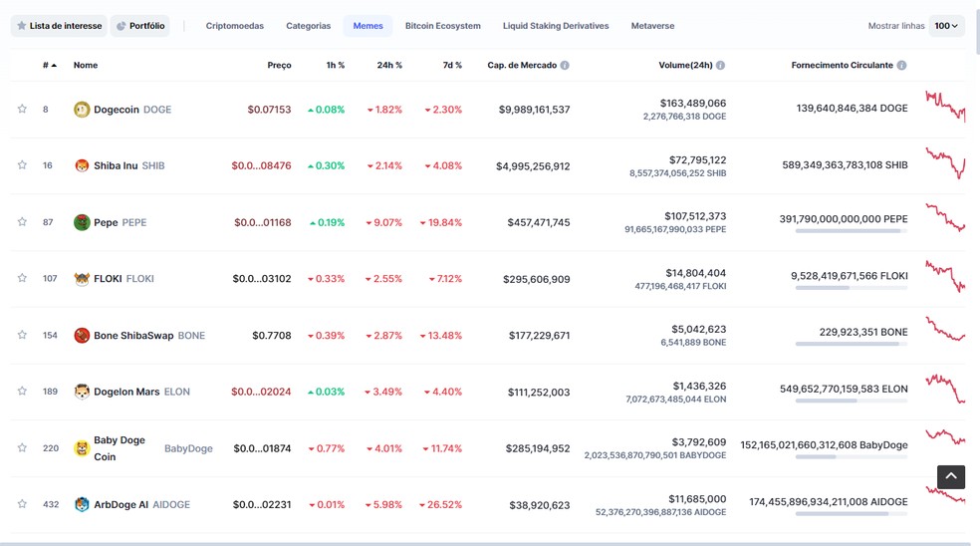Click FLOKI market cap $295,606,909

click(536, 280)
